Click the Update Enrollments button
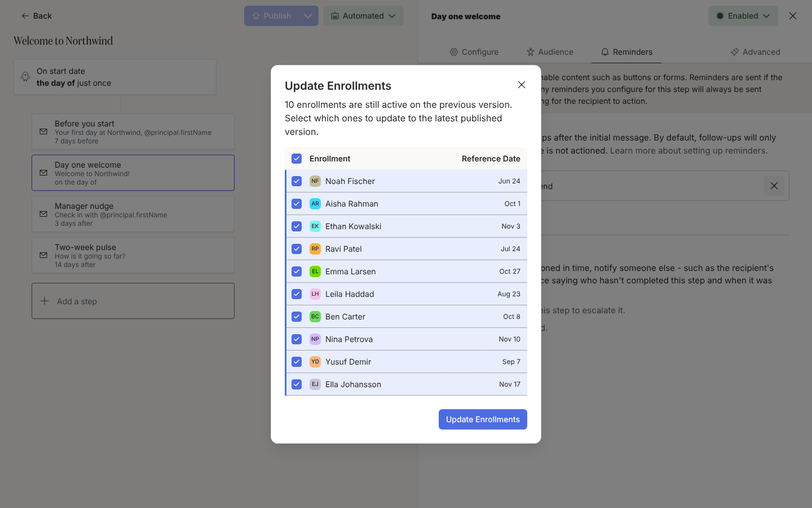 483,419
